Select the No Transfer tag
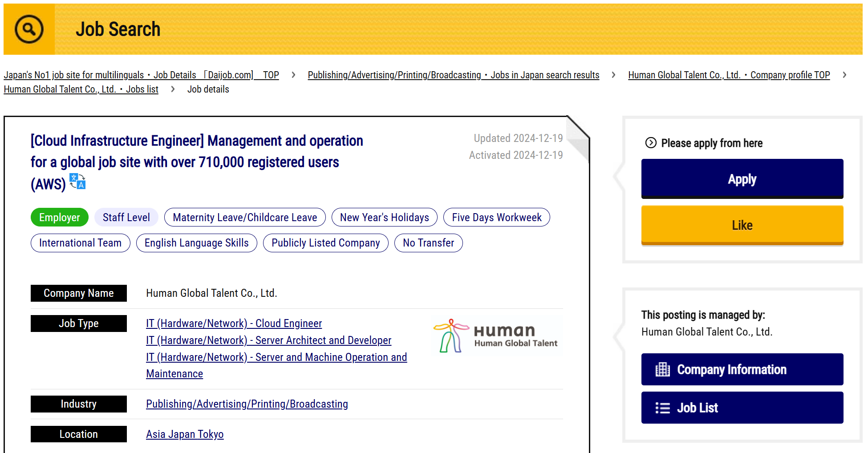 (x=429, y=243)
